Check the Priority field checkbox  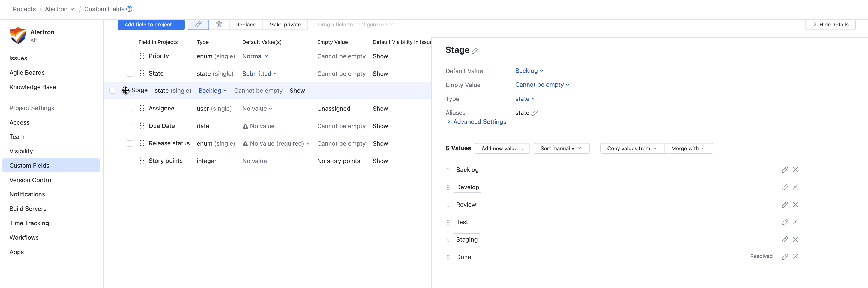[x=130, y=56]
